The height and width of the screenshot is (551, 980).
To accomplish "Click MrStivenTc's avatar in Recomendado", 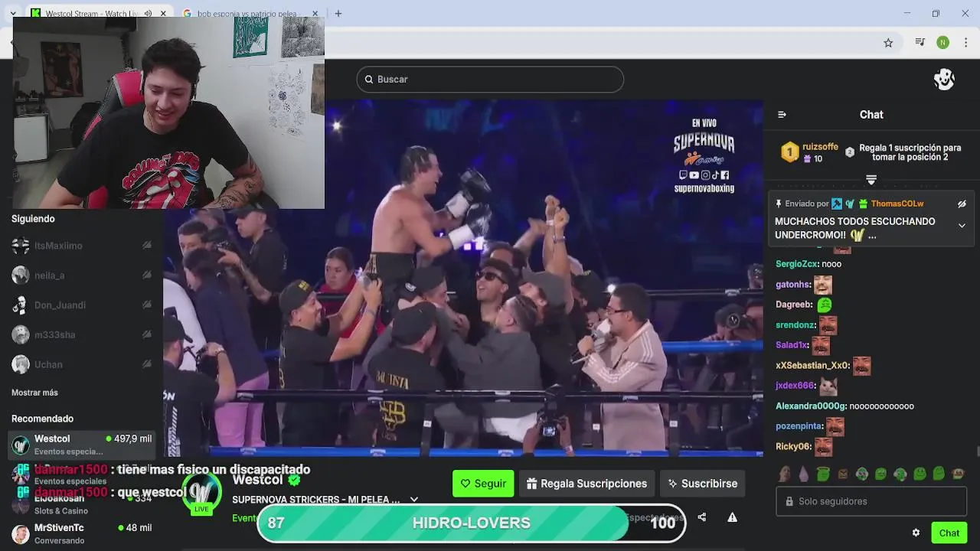I will [21, 533].
